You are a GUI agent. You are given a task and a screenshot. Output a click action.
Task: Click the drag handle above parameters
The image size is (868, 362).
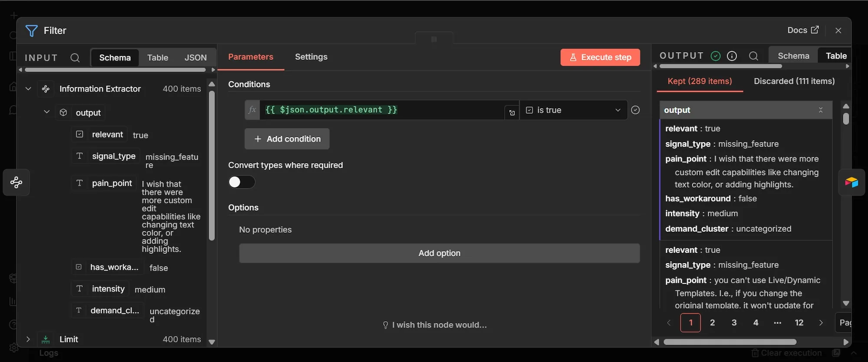pos(434,39)
